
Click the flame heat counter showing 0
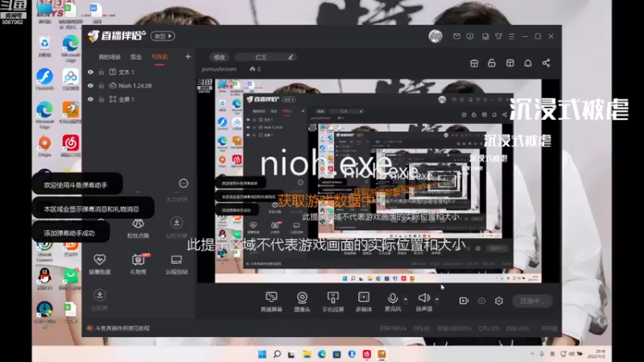pos(255,69)
